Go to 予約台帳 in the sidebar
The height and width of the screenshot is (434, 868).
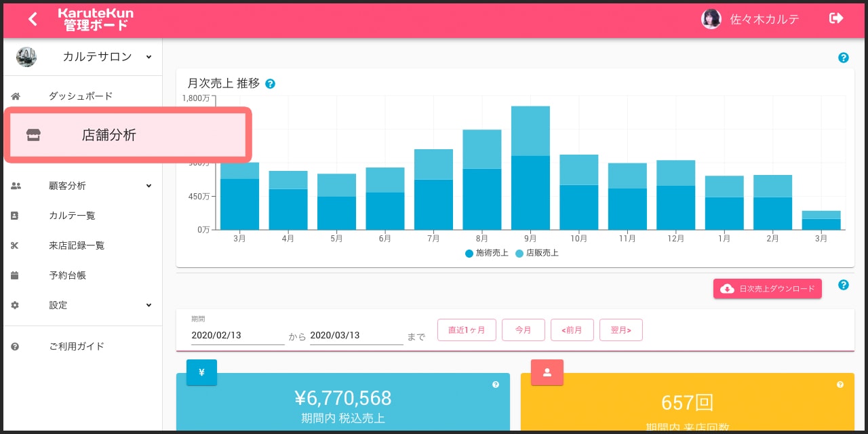[68, 275]
